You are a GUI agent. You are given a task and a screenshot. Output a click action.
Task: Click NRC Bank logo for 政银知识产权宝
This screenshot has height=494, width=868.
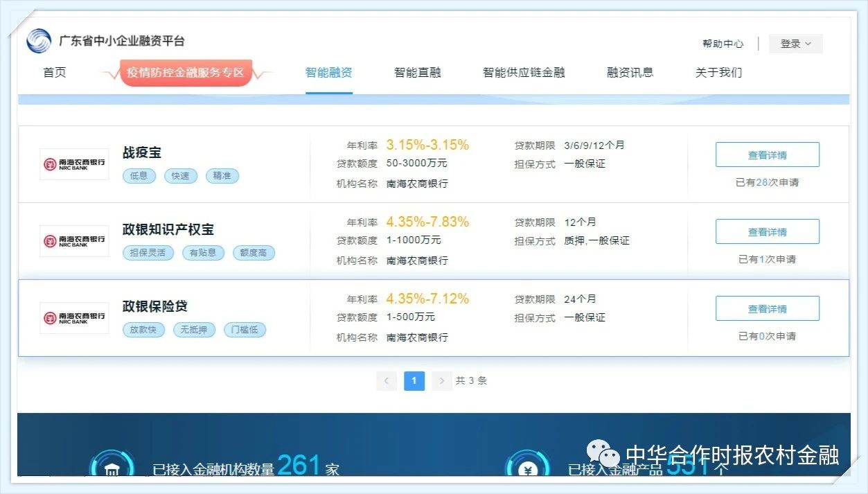coord(74,241)
